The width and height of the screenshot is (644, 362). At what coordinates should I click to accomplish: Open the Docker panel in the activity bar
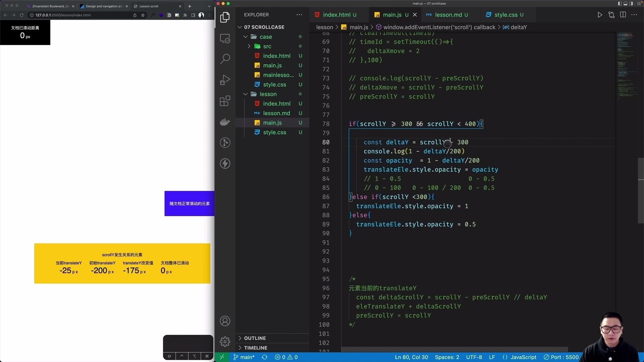point(225,122)
